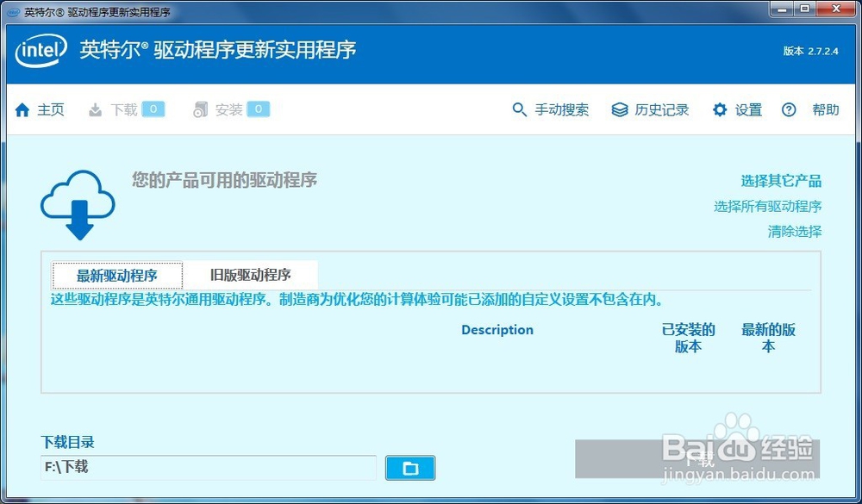The width and height of the screenshot is (862, 504).
Task: Click the 版本 2.7.2.4 version text
Action: point(811,51)
